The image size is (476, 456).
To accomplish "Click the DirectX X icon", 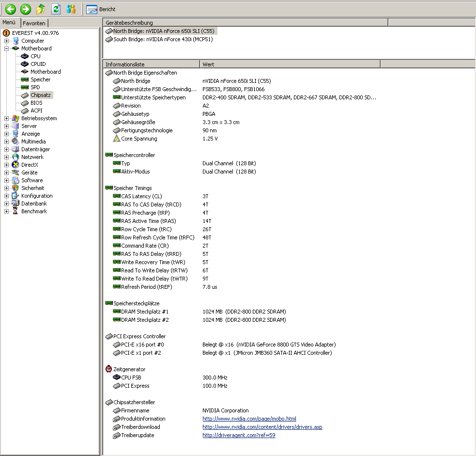I will (15, 165).
